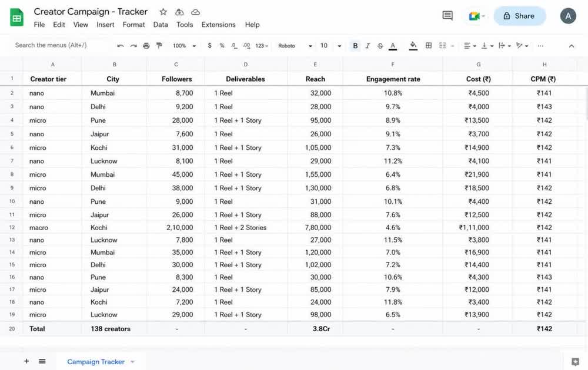
Task: Format as percent
Action: point(222,46)
